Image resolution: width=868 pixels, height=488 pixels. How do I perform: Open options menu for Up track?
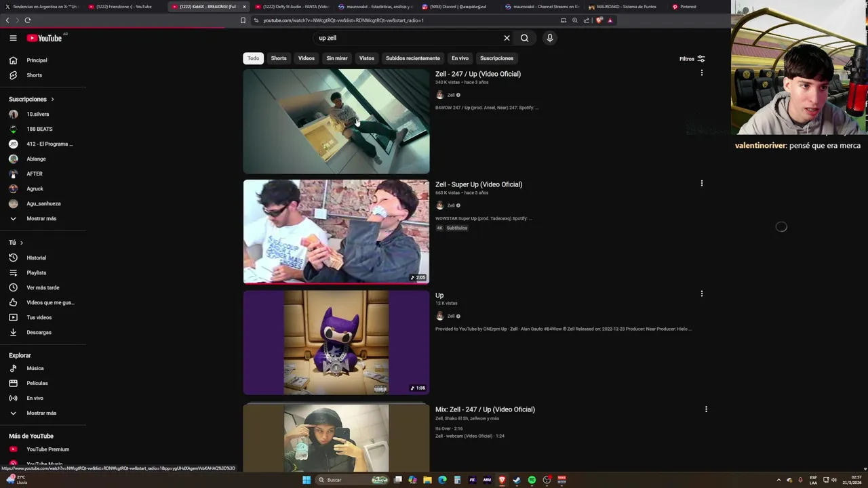tap(701, 293)
